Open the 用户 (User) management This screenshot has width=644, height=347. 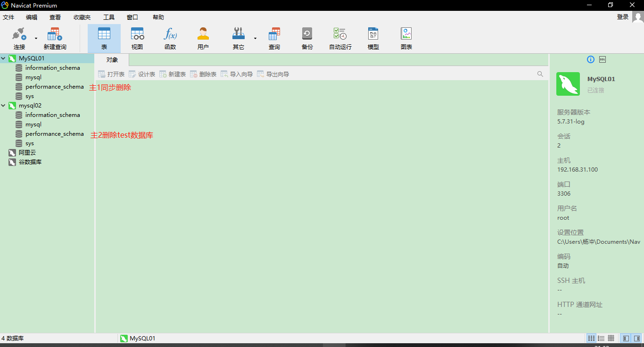203,38
